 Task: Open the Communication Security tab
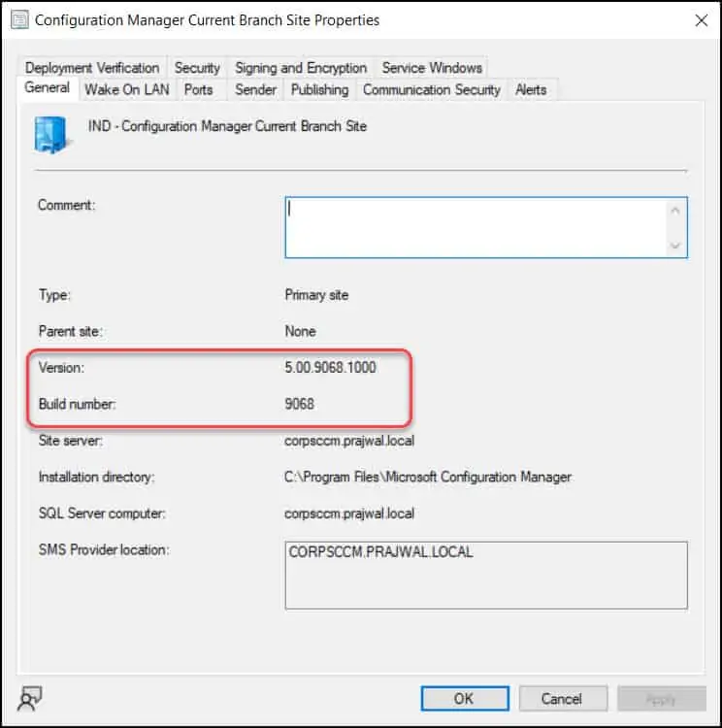tap(432, 89)
